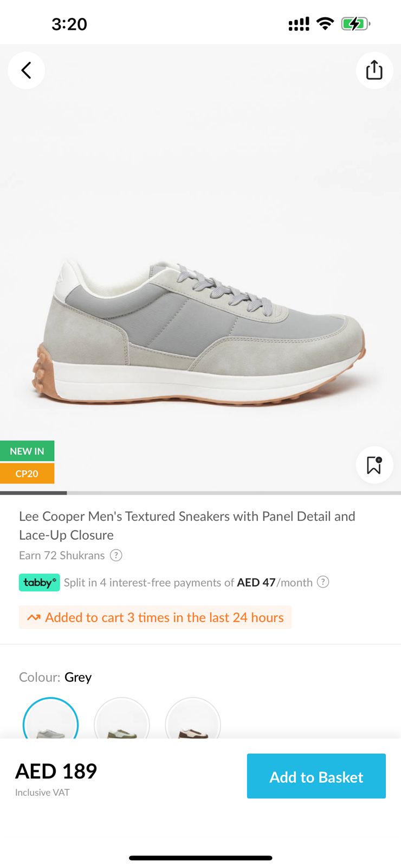Open Shukrans help question mark
Viewport: 401px width, 868px height.
[116, 555]
